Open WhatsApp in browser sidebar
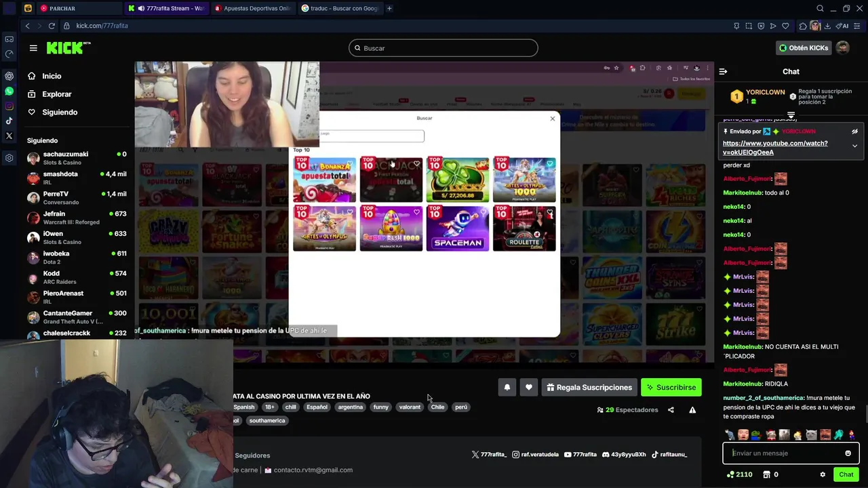Image resolution: width=868 pixels, height=488 pixels. (9, 91)
